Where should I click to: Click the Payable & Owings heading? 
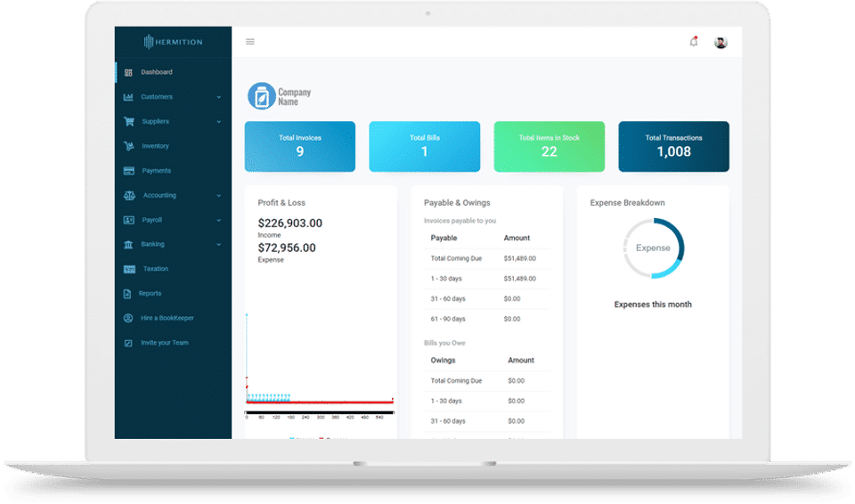pos(457,203)
